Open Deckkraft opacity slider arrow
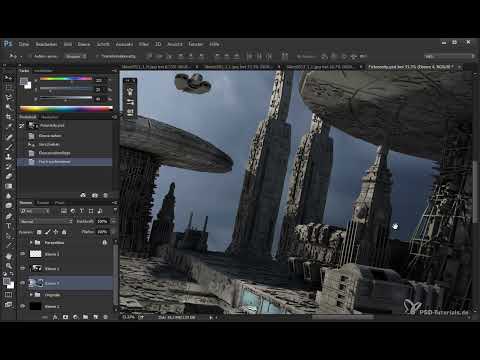The height and width of the screenshot is (360, 480). coord(113,221)
